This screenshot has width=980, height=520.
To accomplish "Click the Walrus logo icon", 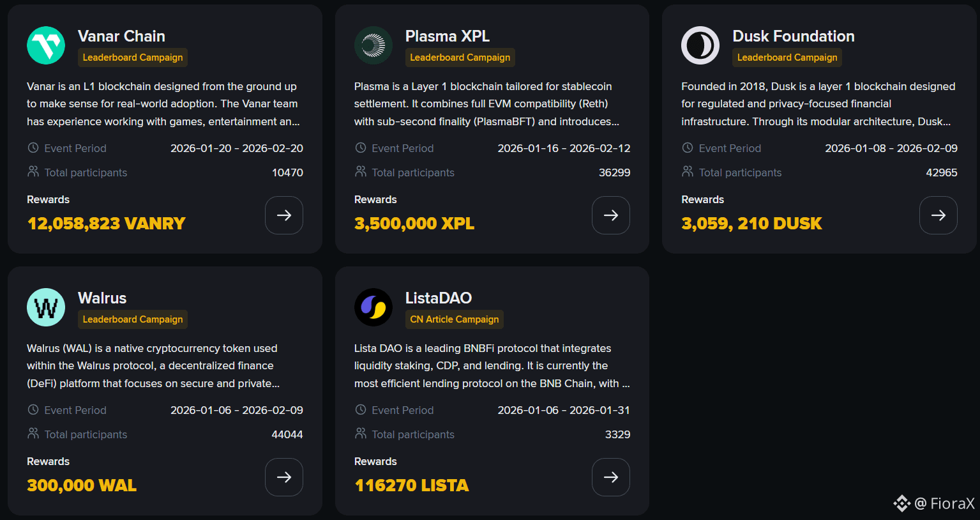I will point(46,307).
